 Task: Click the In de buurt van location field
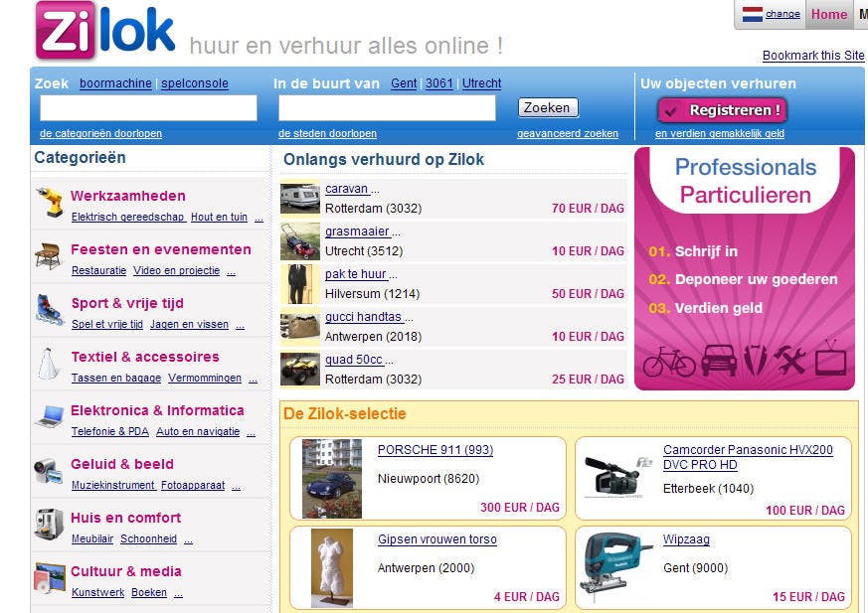[387, 108]
